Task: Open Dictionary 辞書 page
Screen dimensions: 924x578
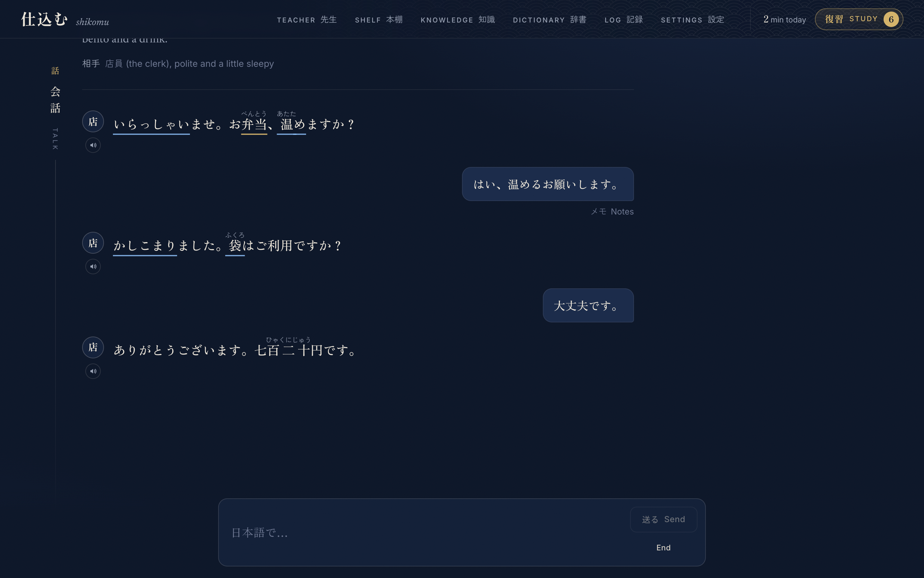Action: (x=550, y=20)
